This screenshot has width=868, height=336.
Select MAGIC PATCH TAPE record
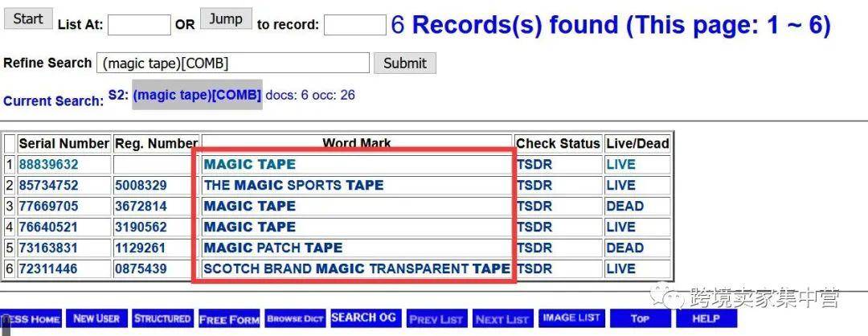(273, 248)
